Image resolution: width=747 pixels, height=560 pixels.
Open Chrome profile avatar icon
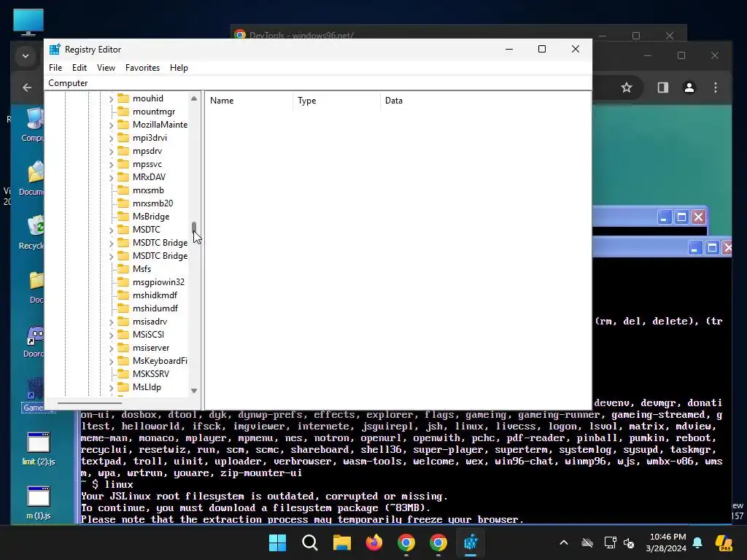(x=689, y=87)
